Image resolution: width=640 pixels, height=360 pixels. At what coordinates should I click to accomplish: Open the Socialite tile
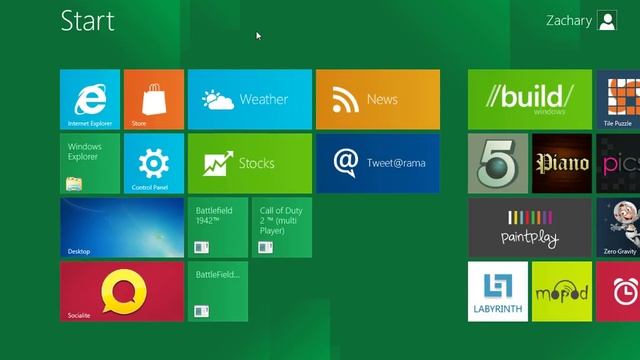point(122,291)
